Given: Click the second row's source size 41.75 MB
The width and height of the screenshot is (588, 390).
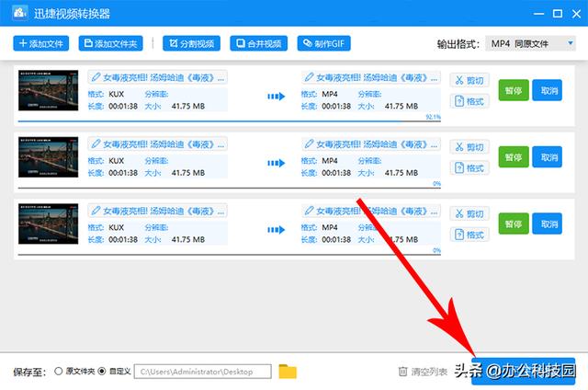Looking at the screenshot, I should tap(188, 173).
